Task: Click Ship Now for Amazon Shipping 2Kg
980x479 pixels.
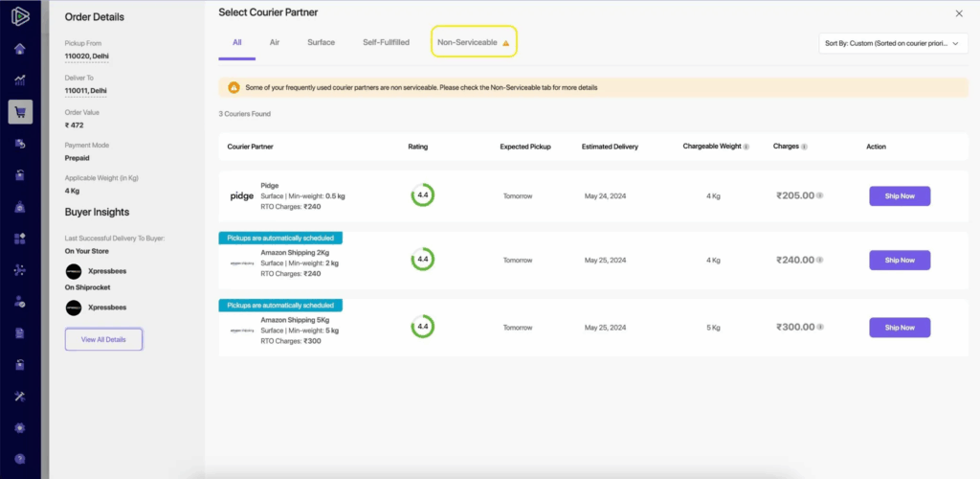Action: (x=899, y=260)
